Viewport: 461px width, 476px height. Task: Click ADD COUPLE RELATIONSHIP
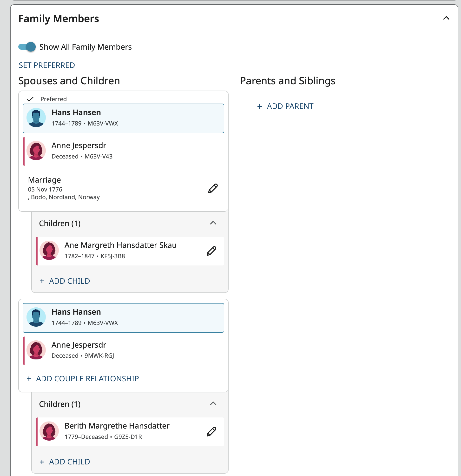pos(83,379)
